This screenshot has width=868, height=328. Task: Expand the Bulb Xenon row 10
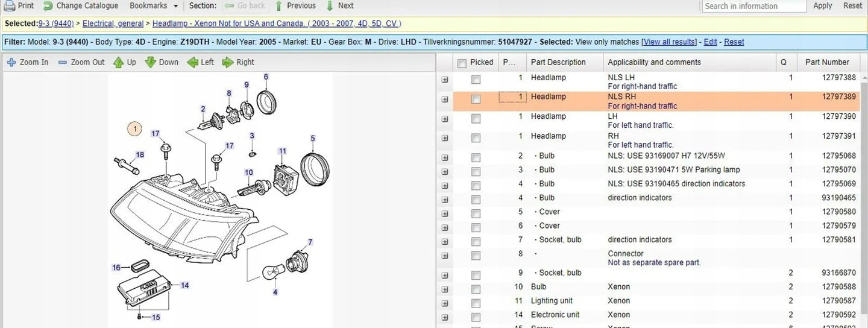click(445, 289)
